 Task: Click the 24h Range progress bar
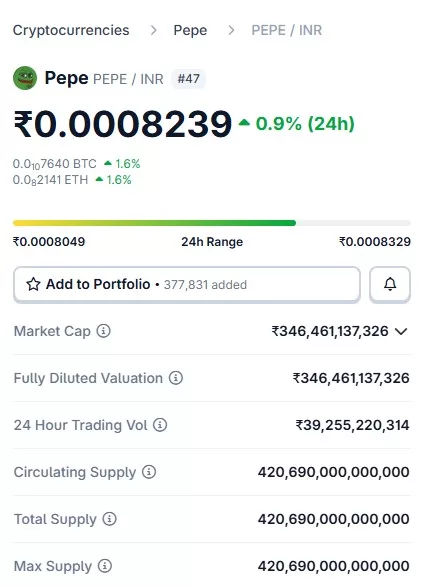(212, 223)
